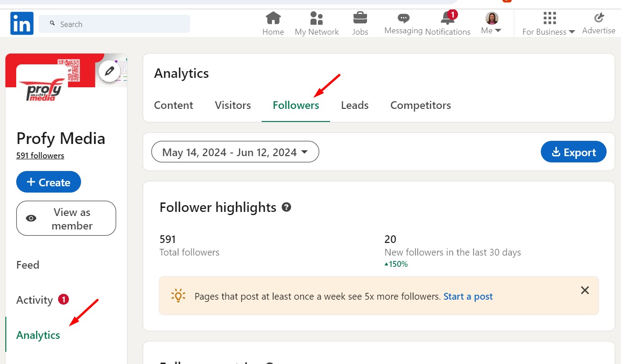Check Notifications bell icon

pyautogui.click(x=447, y=18)
